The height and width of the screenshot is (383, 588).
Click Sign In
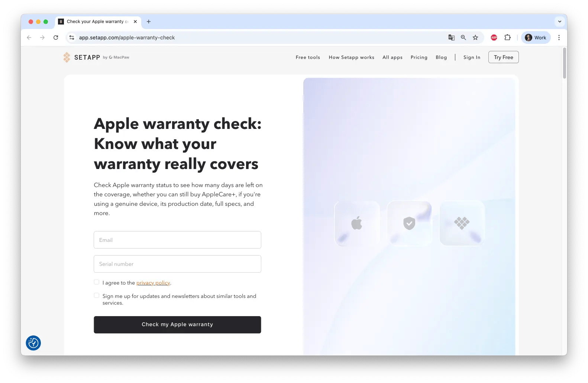[x=472, y=57]
